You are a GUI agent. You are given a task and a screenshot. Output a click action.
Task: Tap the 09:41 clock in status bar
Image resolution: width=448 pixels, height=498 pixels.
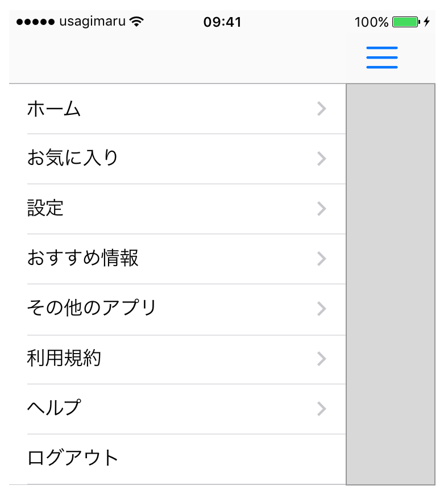click(222, 22)
